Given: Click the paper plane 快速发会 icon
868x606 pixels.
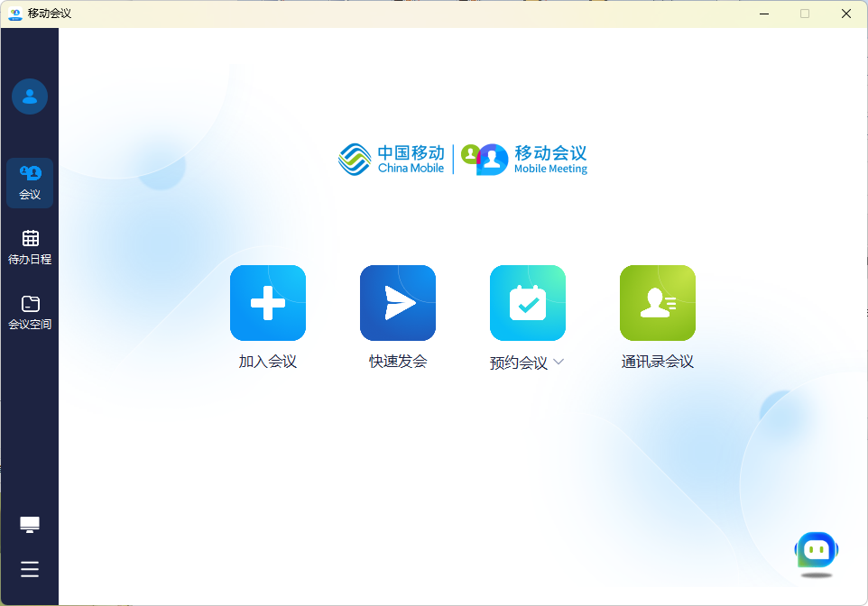Looking at the screenshot, I should tap(398, 303).
